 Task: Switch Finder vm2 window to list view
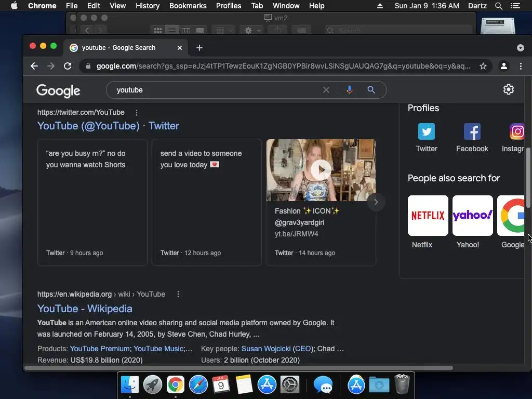click(172, 31)
